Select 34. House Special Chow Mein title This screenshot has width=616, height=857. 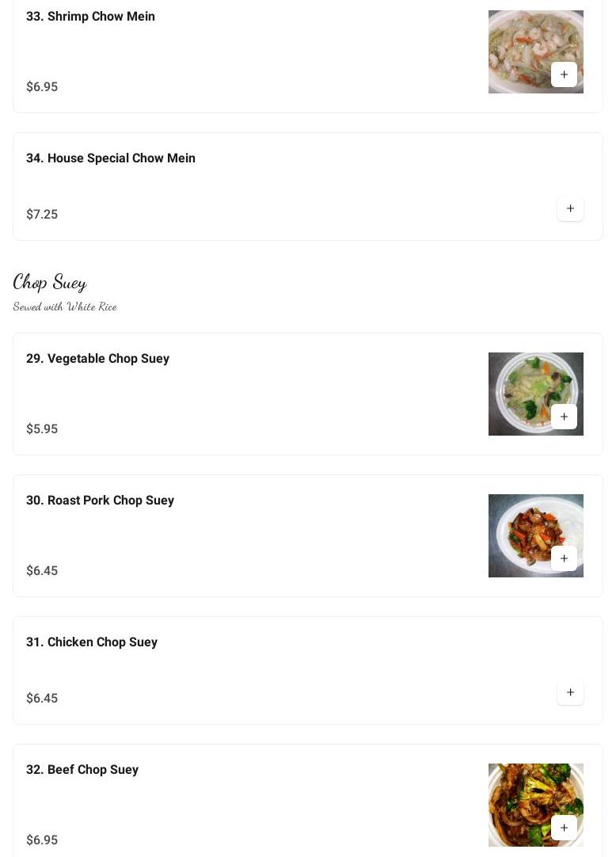110,158
